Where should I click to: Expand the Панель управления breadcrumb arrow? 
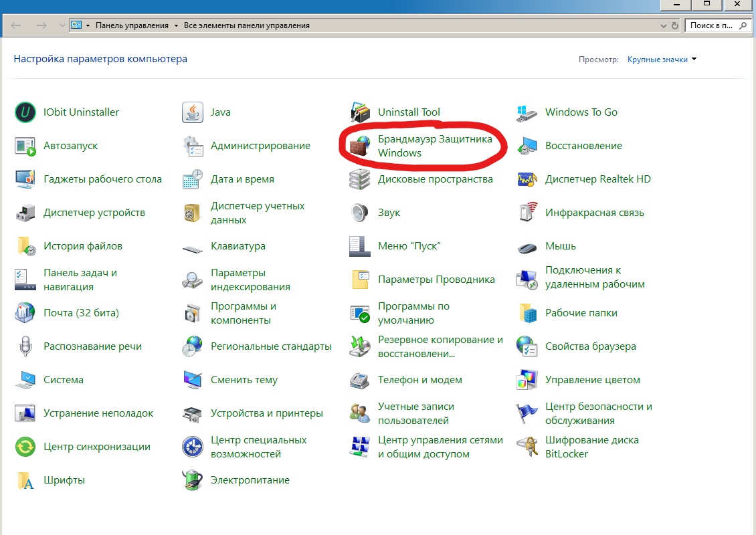[x=176, y=25]
